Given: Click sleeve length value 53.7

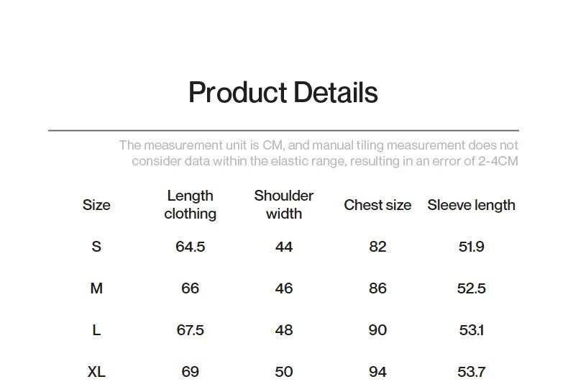Looking at the screenshot, I should [x=471, y=372].
